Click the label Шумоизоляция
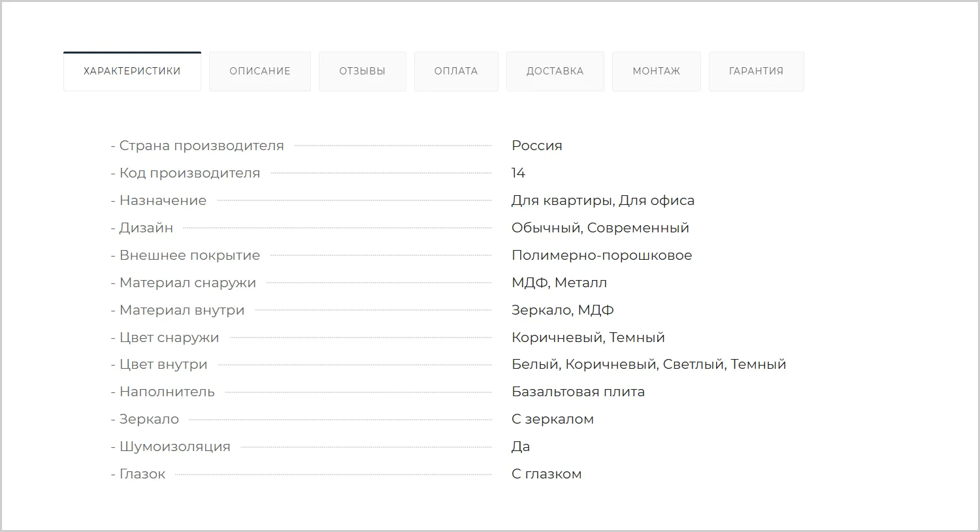 click(x=174, y=446)
